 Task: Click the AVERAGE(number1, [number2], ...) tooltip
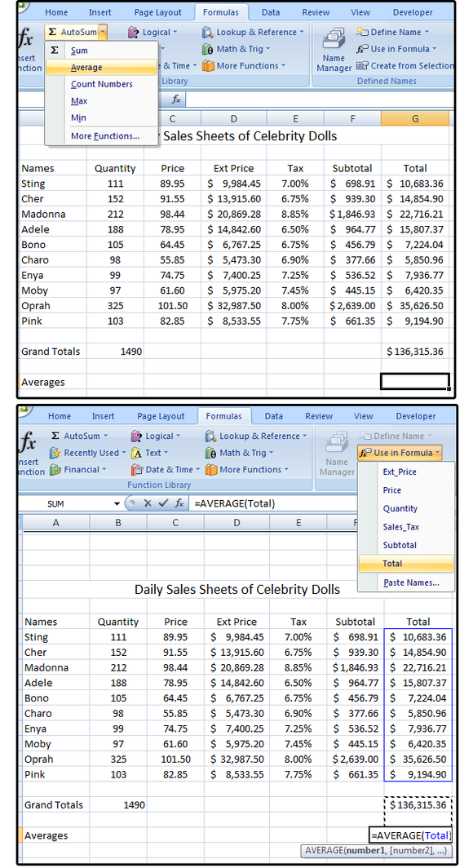click(x=376, y=851)
